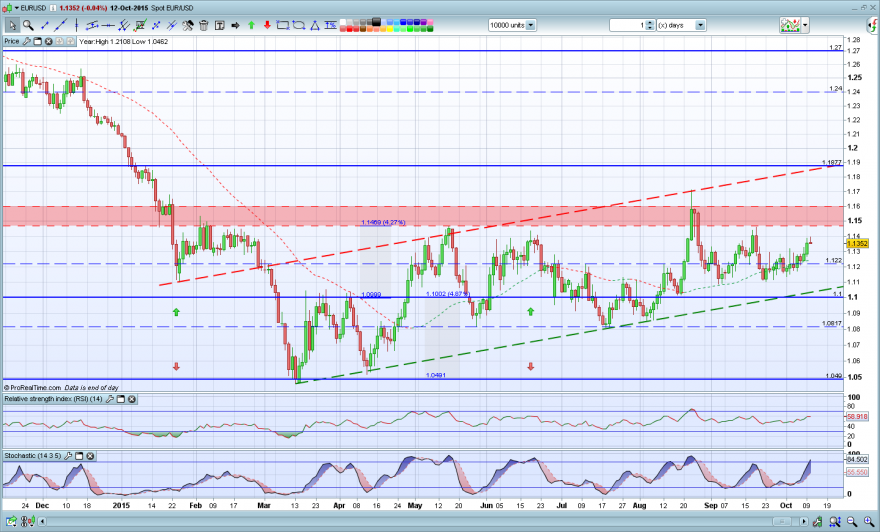This screenshot has height=532, width=880.
Task: Open dropdown beside the chart indicators icon
Action: tap(805, 25)
